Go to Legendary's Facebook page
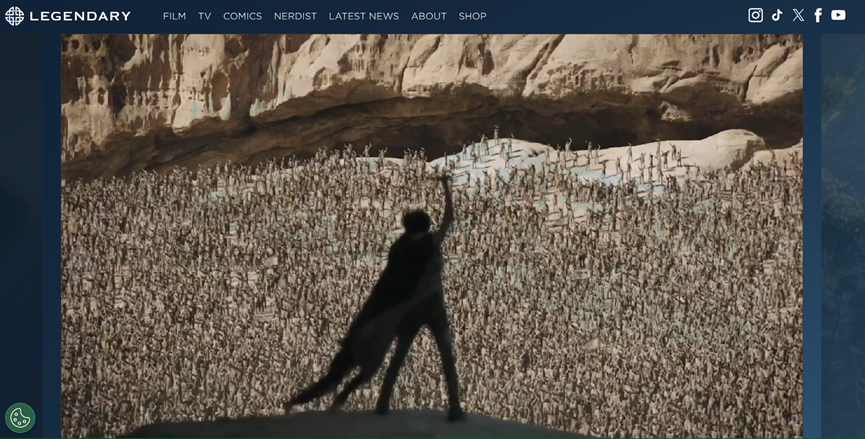This screenshot has height=439, width=865. pyautogui.click(x=818, y=15)
